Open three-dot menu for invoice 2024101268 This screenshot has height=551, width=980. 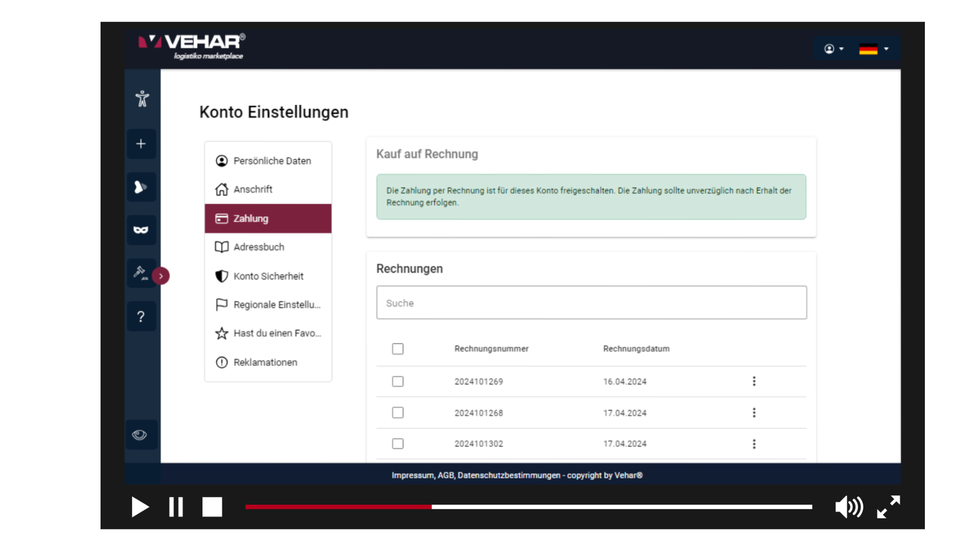(754, 413)
